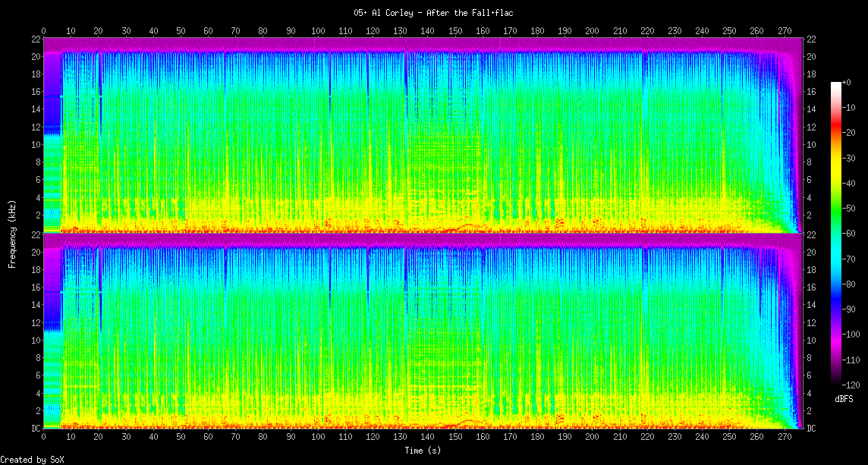This screenshot has width=868, height=465.
Task: Select the "Frequency (kHz)" axis label
Action: pyautogui.click(x=12, y=232)
